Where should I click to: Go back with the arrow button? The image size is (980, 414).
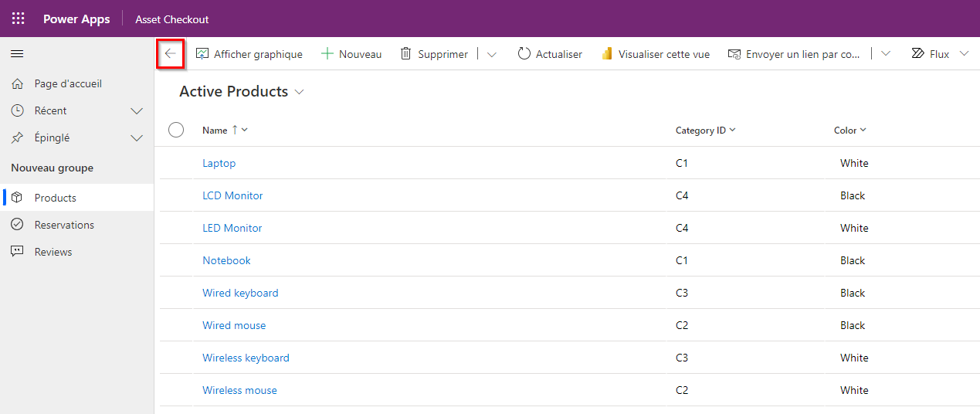170,54
